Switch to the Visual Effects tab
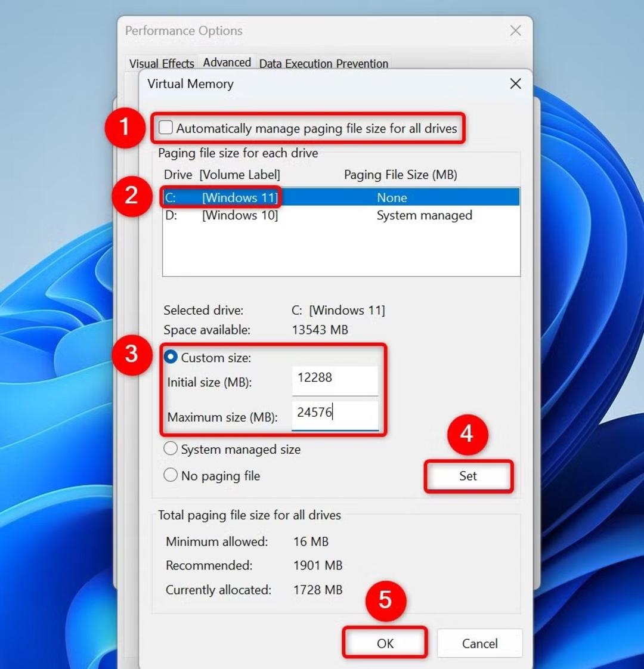The height and width of the screenshot is (669, 644). pos(162,64)
